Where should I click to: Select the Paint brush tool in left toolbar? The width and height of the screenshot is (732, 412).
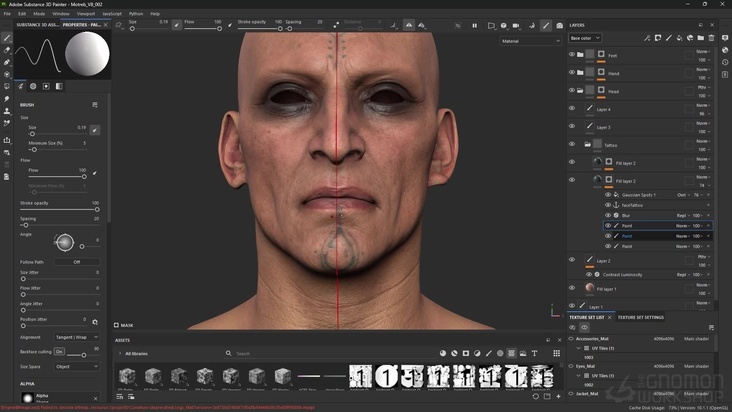pyautogui.click(x=7, y=38)
